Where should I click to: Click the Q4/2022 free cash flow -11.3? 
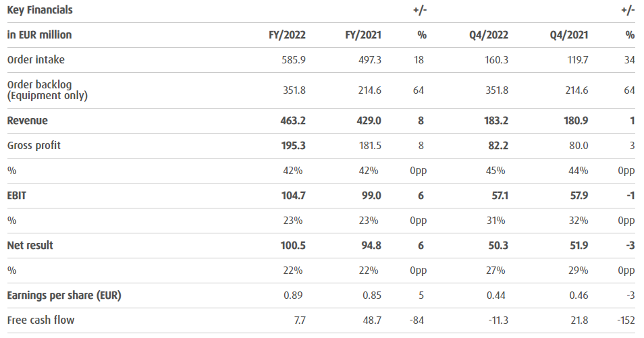498,320
